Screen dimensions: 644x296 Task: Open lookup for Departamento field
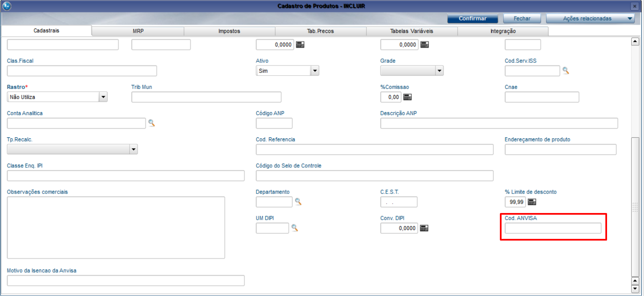[x=298, y=202]
